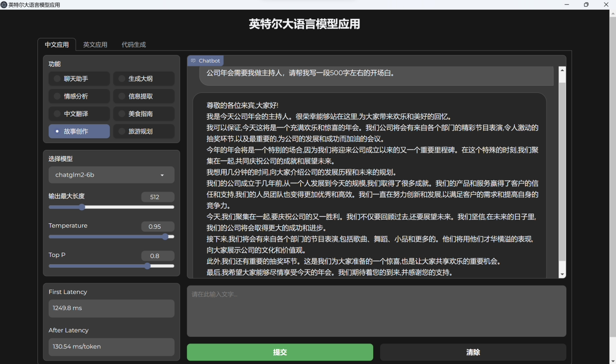This screenshot has height=364, width=616.
Task: Select the 中文翻译 radio option
Action: click(x=79, y=114)
